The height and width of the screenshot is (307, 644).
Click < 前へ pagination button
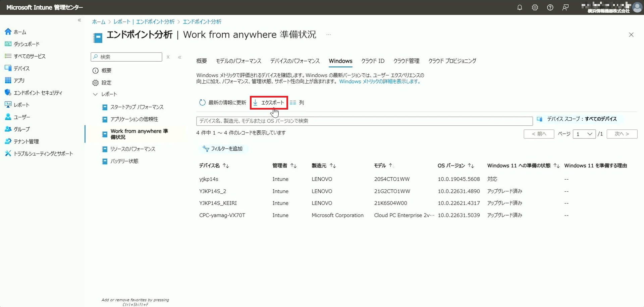coord(539,134)
